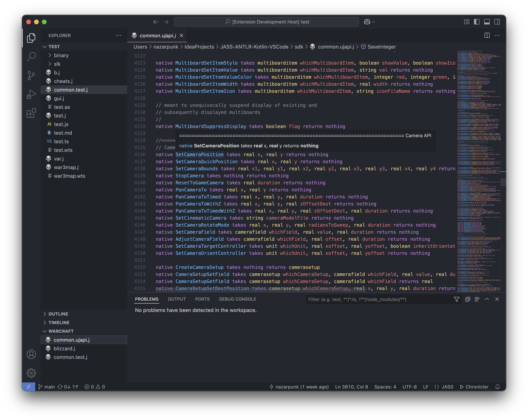This screenshot has height=420, width=528.
Task: Collapse the WARCRAFT section
Action: coord(61,331)
